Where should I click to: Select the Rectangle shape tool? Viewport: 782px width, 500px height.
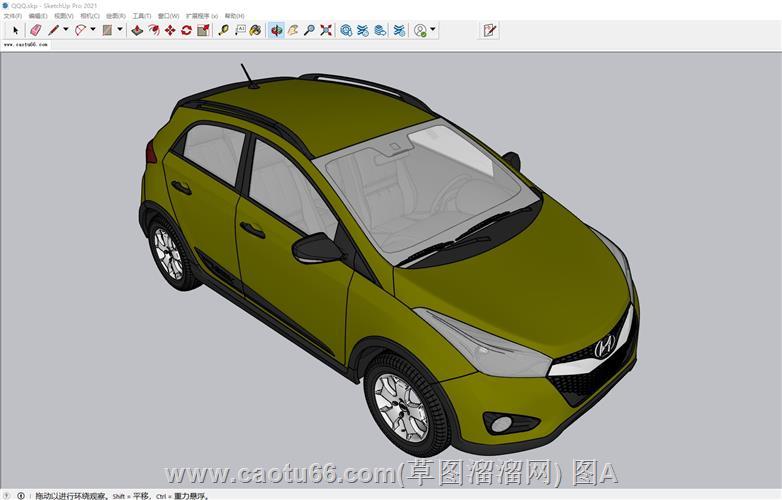[107, 30]
